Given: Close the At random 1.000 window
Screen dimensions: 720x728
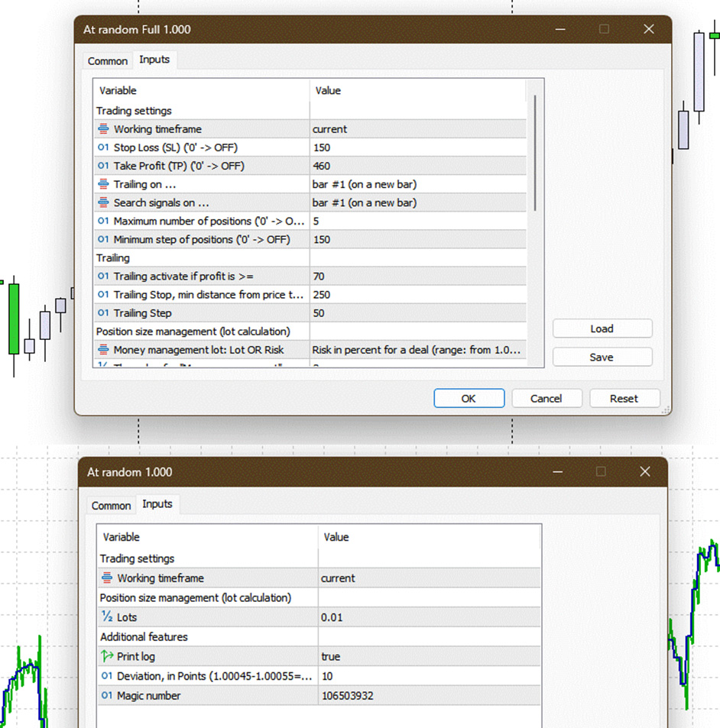Looking at the screenshot, I should pos(645,472).
